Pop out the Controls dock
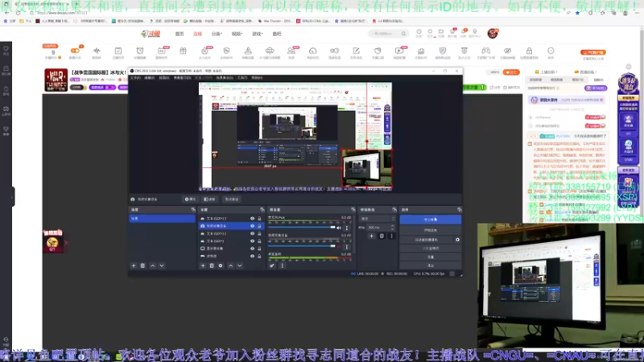Image resolution: width=644 pixels, height=362 pixels. 459,210
